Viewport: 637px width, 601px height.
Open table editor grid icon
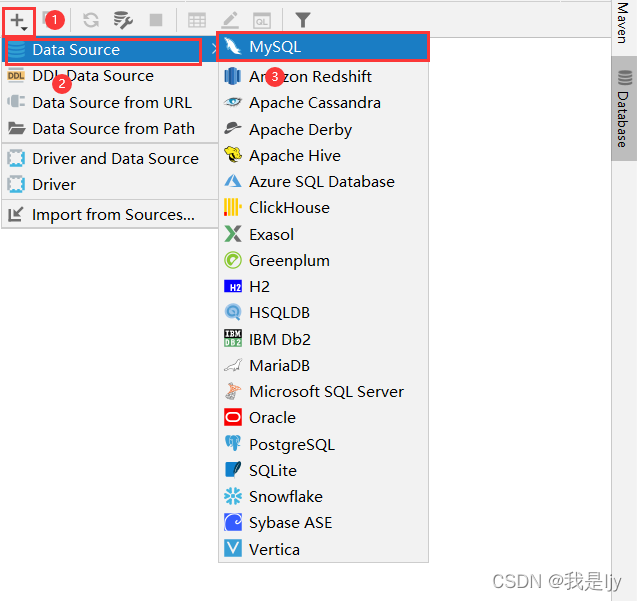[197, 20]
